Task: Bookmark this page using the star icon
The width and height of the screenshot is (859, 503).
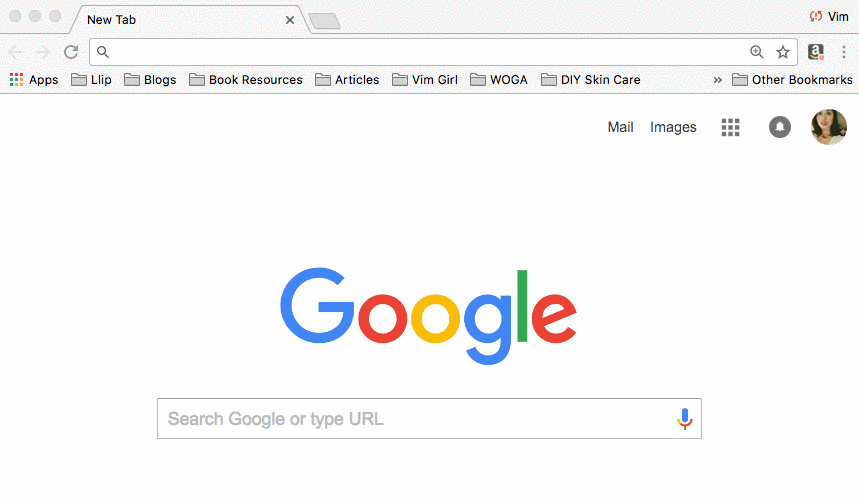Action: [783, 52]
